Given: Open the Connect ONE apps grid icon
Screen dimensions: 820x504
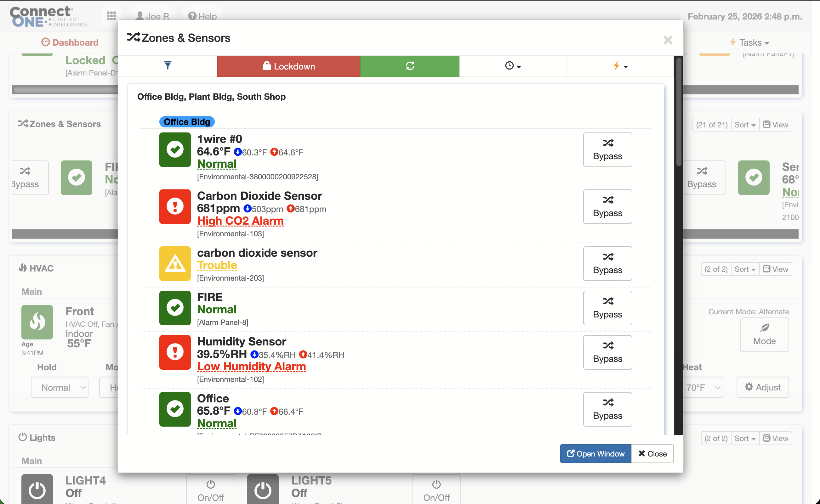Looking at the screenshot, I should pyautogui.click(x=111, y=16).
